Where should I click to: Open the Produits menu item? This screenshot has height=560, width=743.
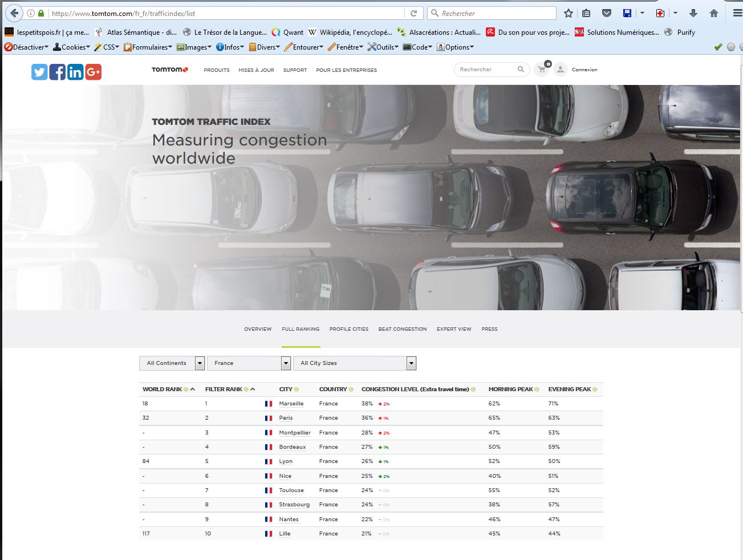[x=216, y=70]
